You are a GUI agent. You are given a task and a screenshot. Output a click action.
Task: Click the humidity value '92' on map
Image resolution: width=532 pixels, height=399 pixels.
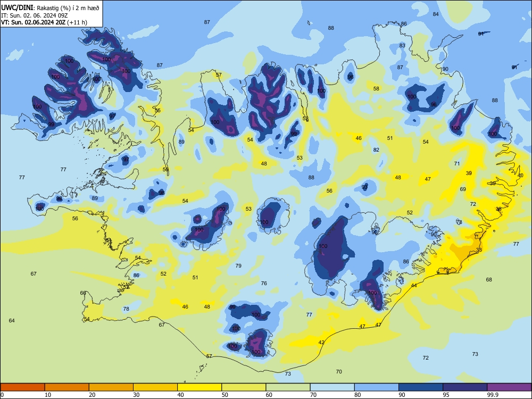point(375,232)
